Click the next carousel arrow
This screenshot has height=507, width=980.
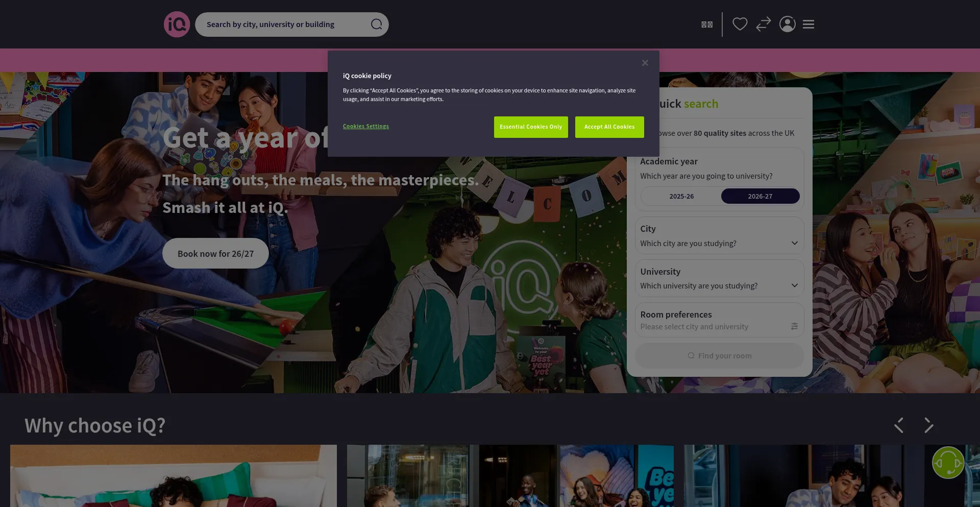(928, 425)
